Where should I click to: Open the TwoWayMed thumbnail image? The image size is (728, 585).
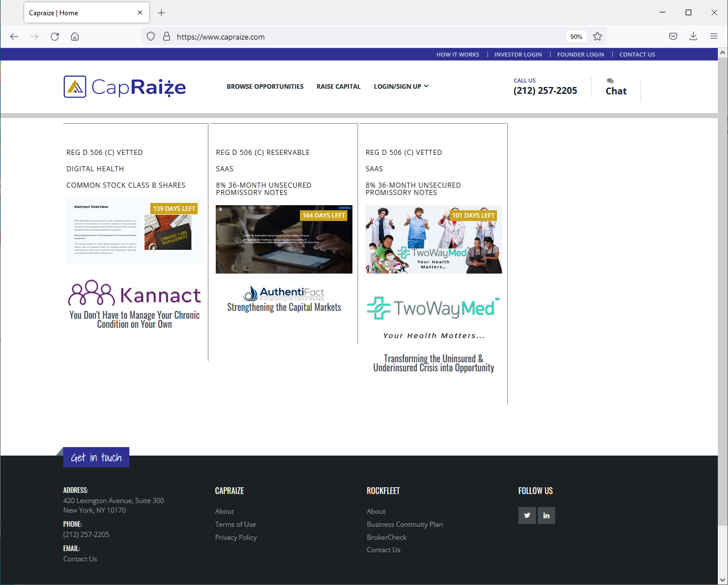(x=434, y=239)
